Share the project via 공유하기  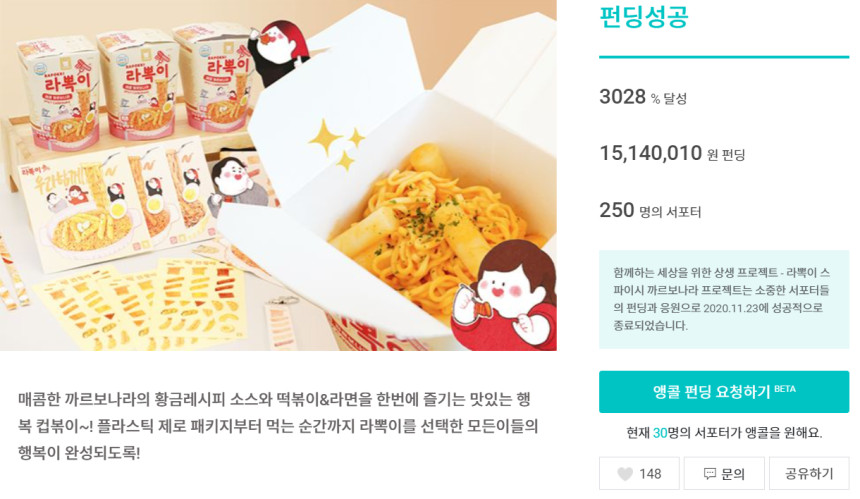(x=809, y=474)
